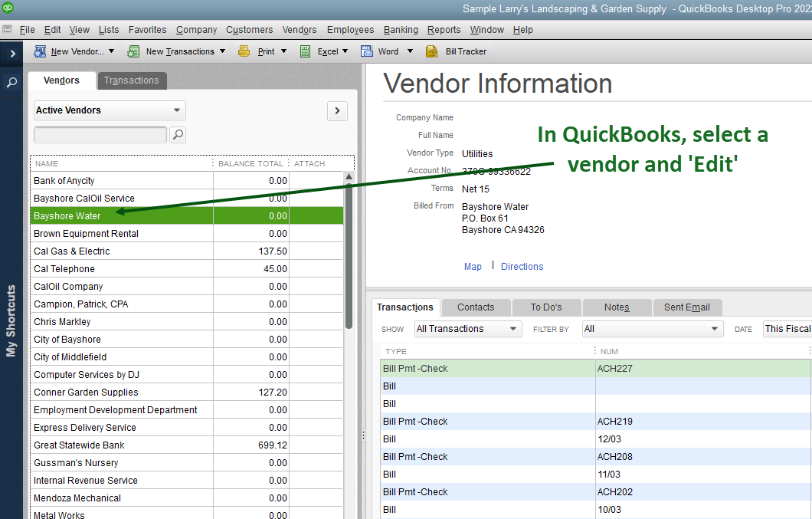Click the BALANCE TOTAL column header
The width and height of the screenshot is (812, 519).
click(x=250, y=163)
